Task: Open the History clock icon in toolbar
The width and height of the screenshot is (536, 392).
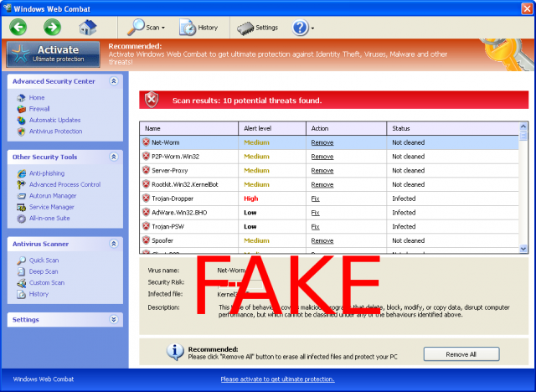Action: coord(188,28)
